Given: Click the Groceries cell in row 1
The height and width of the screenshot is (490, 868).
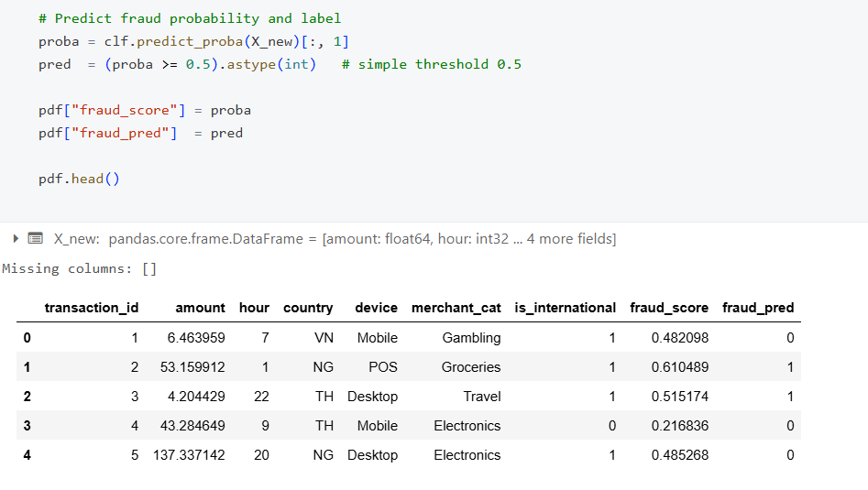Looking at the screenshot, I should click(x=471, y=367).
